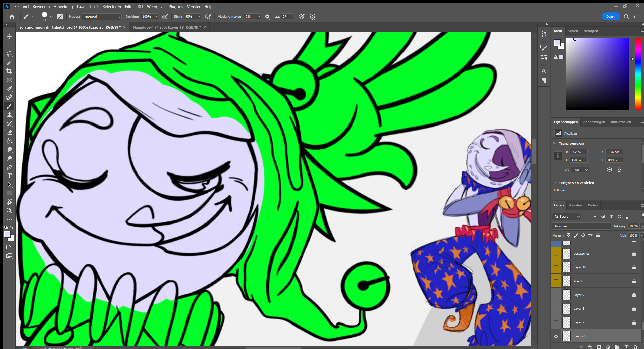Select the Clone Stamp tool
Screen dimensions: 644x349
[x=9, y=115]
